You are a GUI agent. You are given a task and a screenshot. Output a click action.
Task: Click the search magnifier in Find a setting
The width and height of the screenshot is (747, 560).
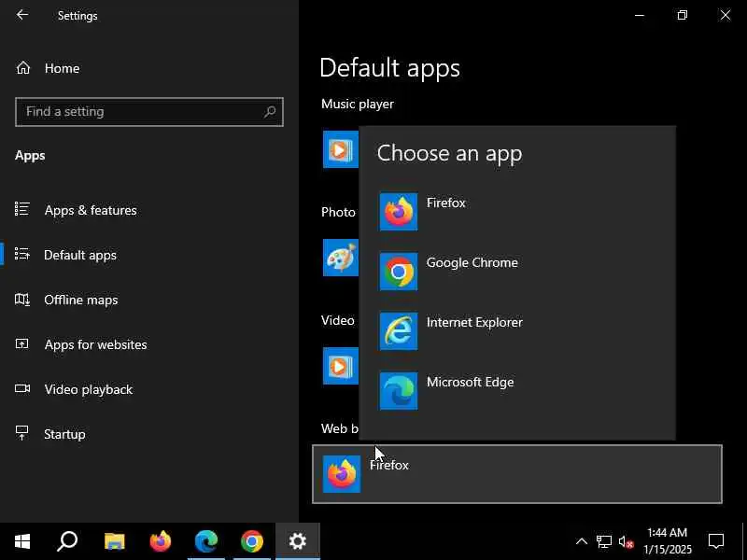[x=270, y=112]
